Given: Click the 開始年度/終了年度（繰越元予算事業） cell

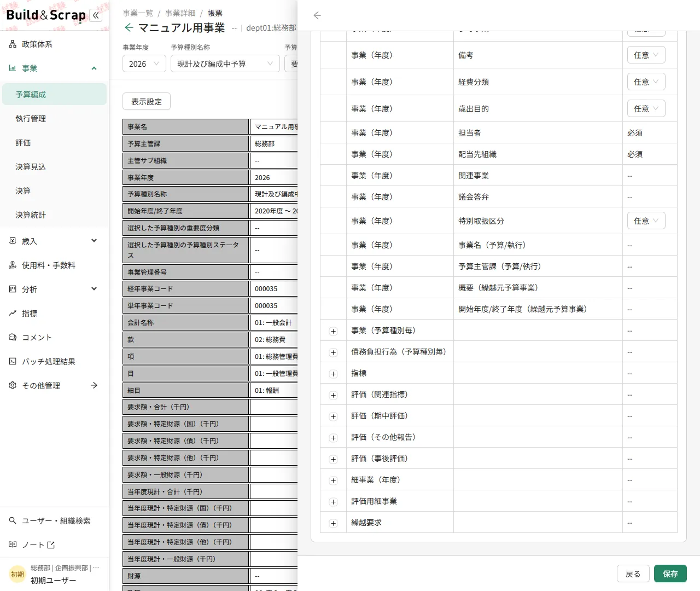Looking at the screenshot, I should 538,309.
